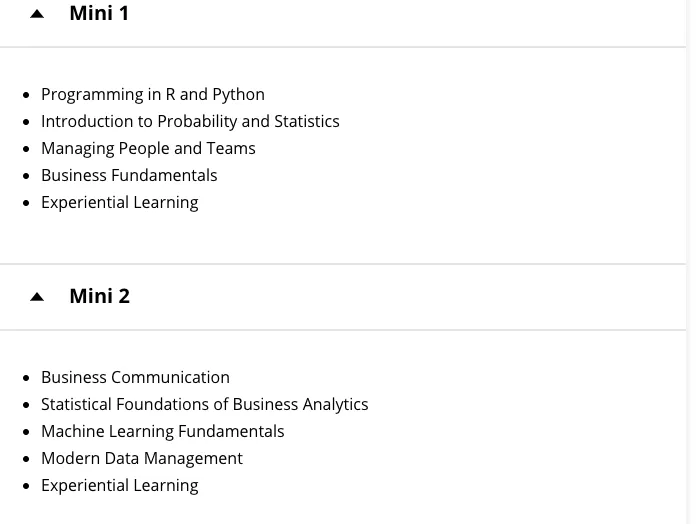The image size is (696, 524).
Task: Click Experiential Learning under Mini 2
Action: pos(120,485)
